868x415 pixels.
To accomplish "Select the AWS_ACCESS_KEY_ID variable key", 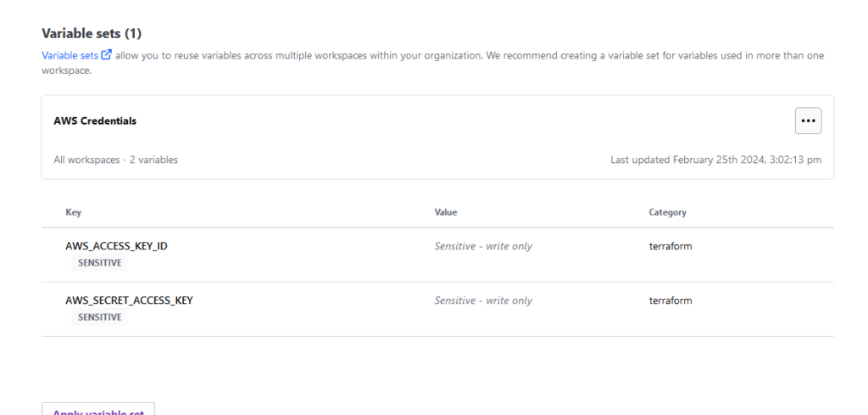I will click(x=116, y=246).
